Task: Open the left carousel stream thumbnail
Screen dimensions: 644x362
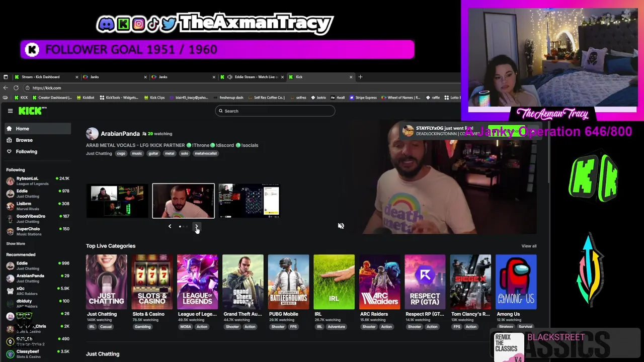Action: tap(117, 201)
